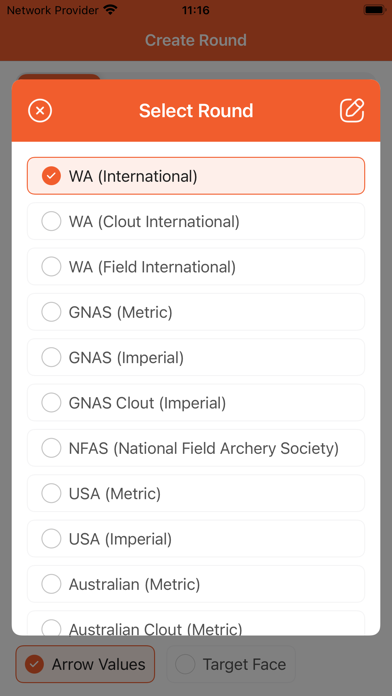The image size is (392, 696).
Task: Select USA (Imperial) round
Action: 196,538
